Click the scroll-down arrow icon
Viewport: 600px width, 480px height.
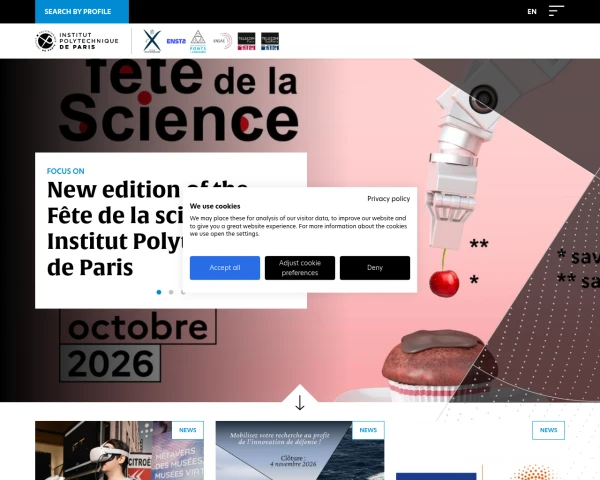[300, 402]
